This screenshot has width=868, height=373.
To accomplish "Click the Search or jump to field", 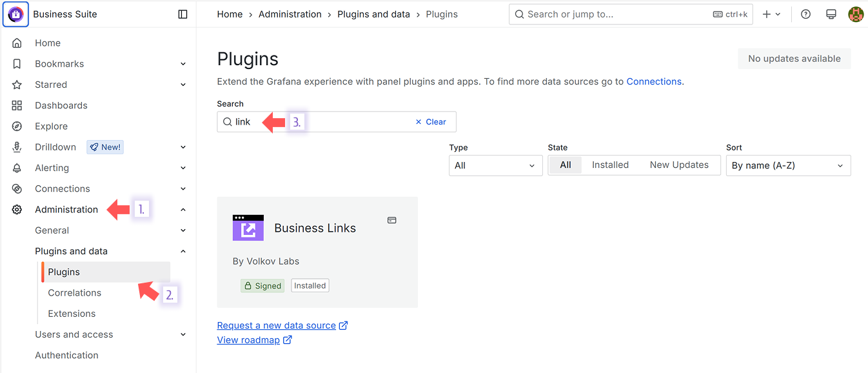I will click(631, 14).
